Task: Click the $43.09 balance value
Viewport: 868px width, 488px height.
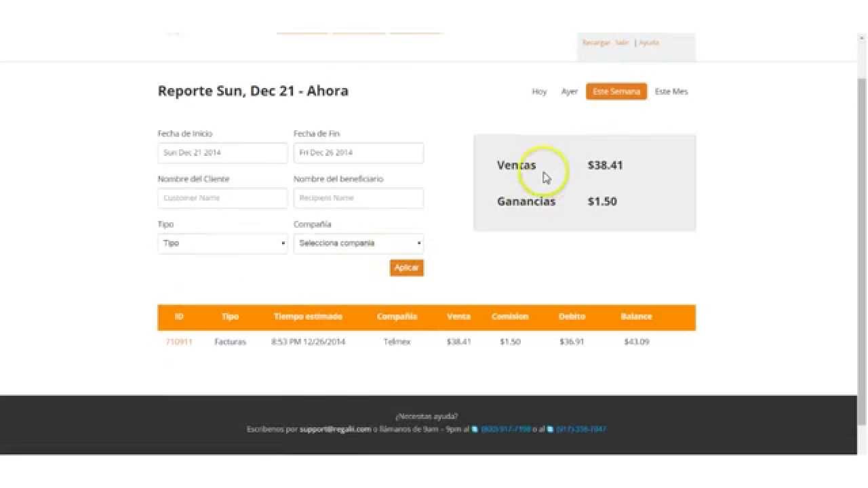Action: [x=636, y=342]
